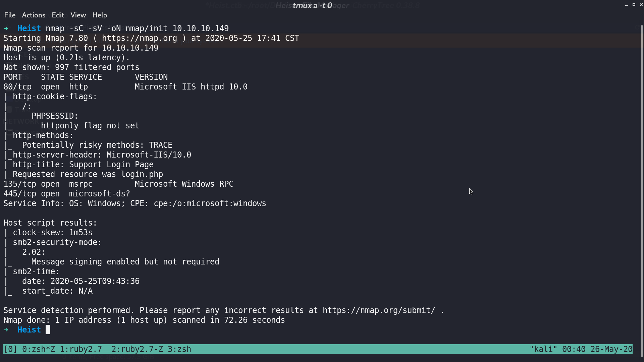
Task: Select tmux window 2:ruby2.7-Z in status bar
Action: tap(137, 349)
